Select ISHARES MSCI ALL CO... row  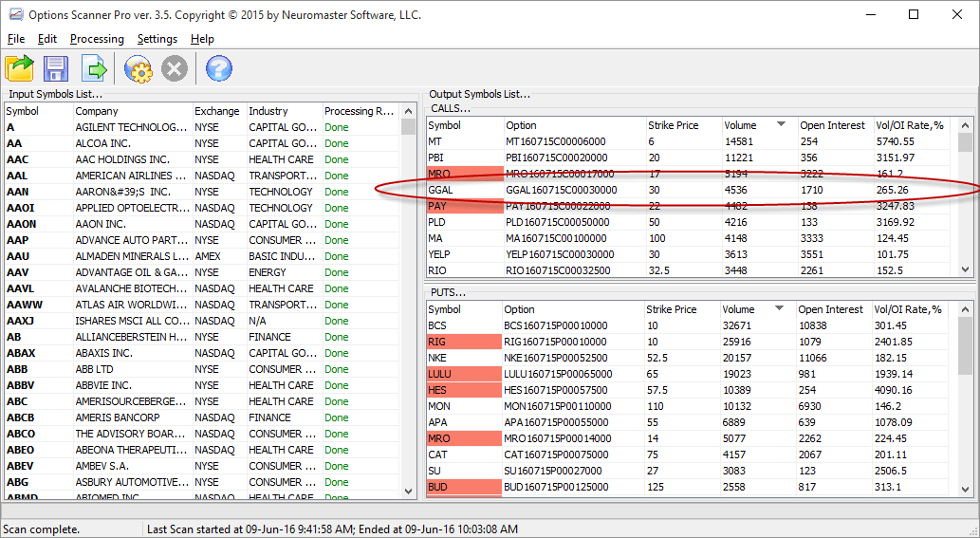pos(202,321)
